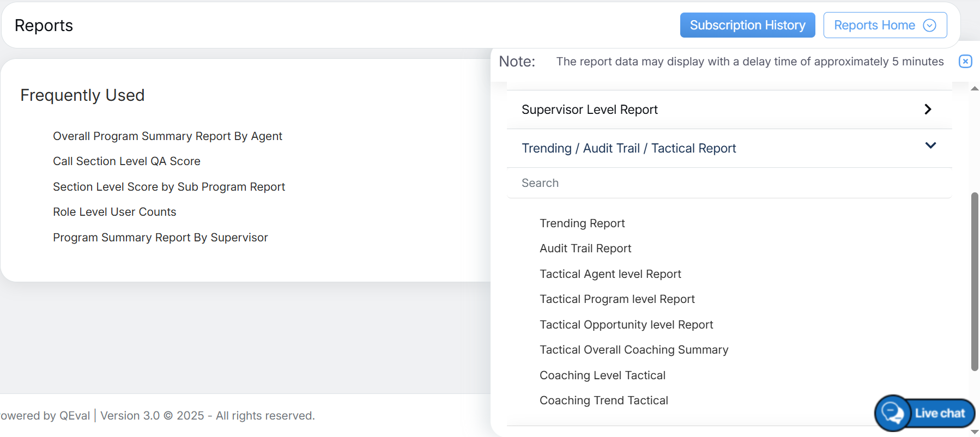Open Tactical Overall Coaching Summary
The height and width of the screenshot is (437, 980).
[634, 350]
